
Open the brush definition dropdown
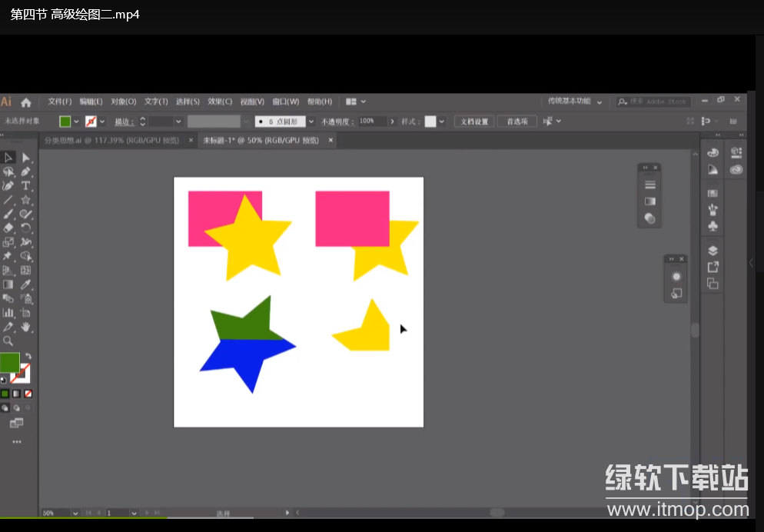311,121
